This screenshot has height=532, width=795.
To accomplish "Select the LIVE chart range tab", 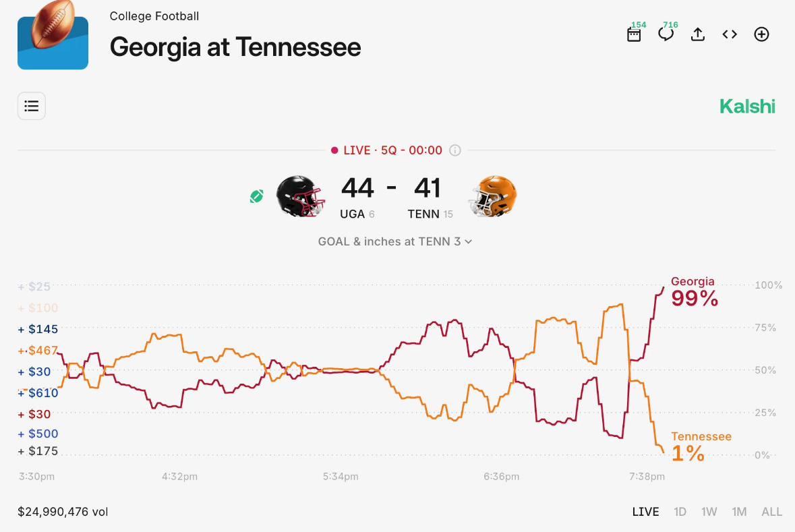I will 645,512.
